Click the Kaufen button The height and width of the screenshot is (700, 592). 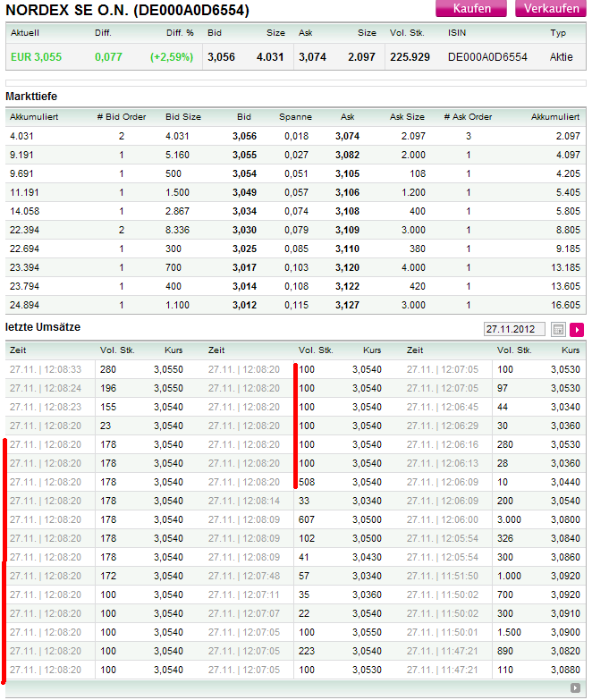click(x=471, y=8)
